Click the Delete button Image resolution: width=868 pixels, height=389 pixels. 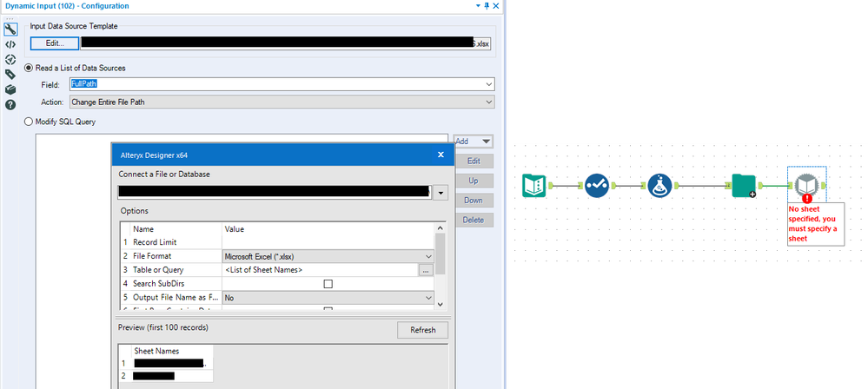474,221
